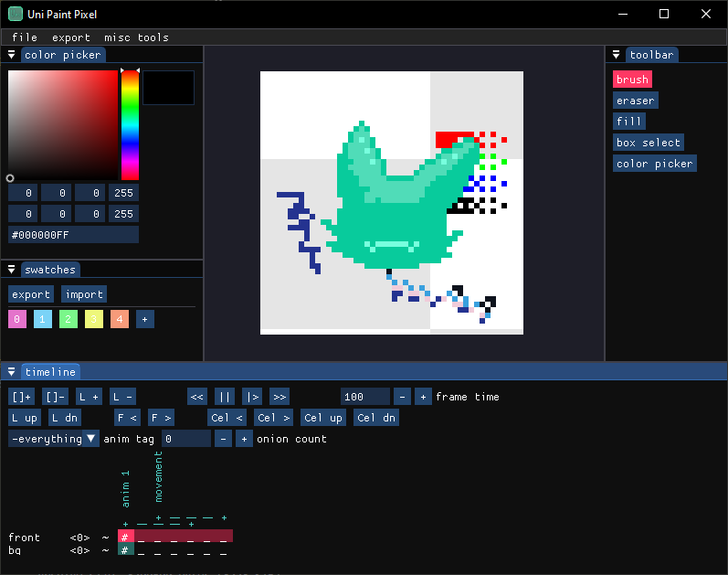The height and width of the screenshot is (575, 728).
Task: Select the front layer first cel #
Action: point(125,538)
